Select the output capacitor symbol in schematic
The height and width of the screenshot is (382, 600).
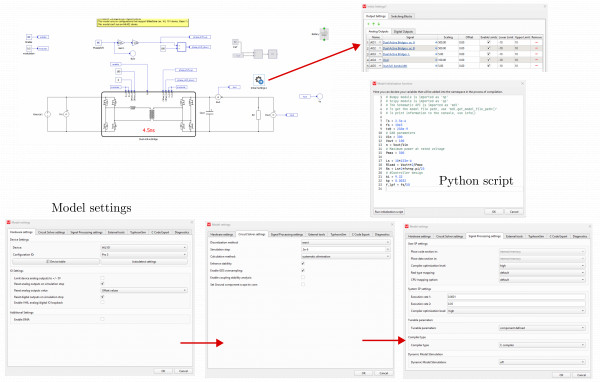pyautogui.click(x=209, y=113)
